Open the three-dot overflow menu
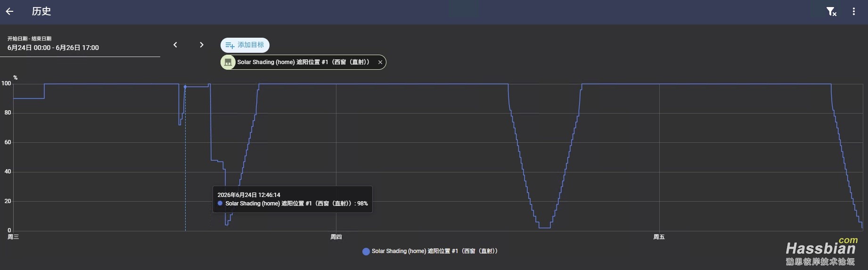 click(854, 11)
